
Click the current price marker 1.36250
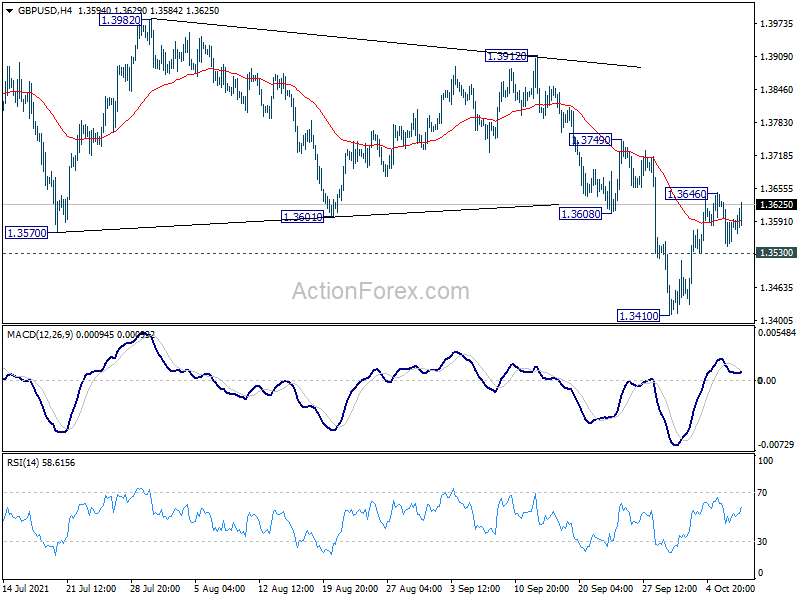point(776,205)
